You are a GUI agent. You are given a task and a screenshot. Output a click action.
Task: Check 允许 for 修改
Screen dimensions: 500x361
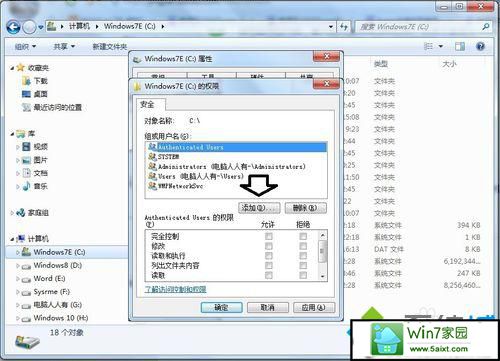[x=269, y=246]
